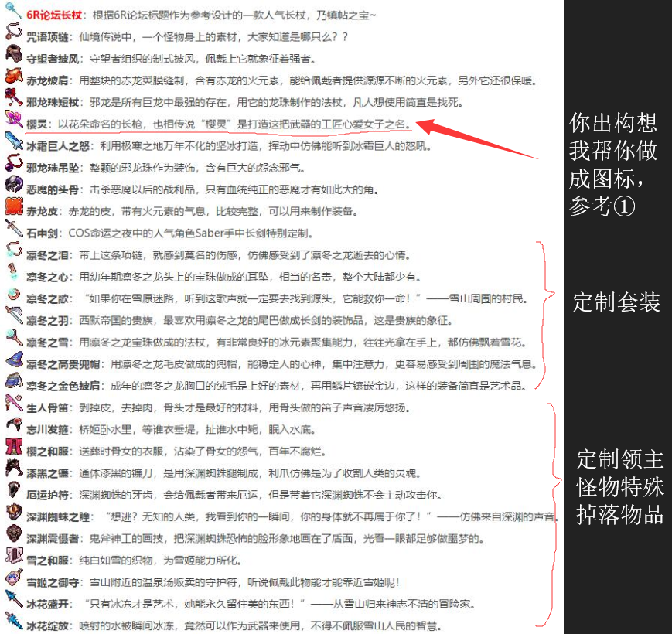
Task: Pick the 赤龙披肩 red shawl icon
Action: tap(14, 76)
